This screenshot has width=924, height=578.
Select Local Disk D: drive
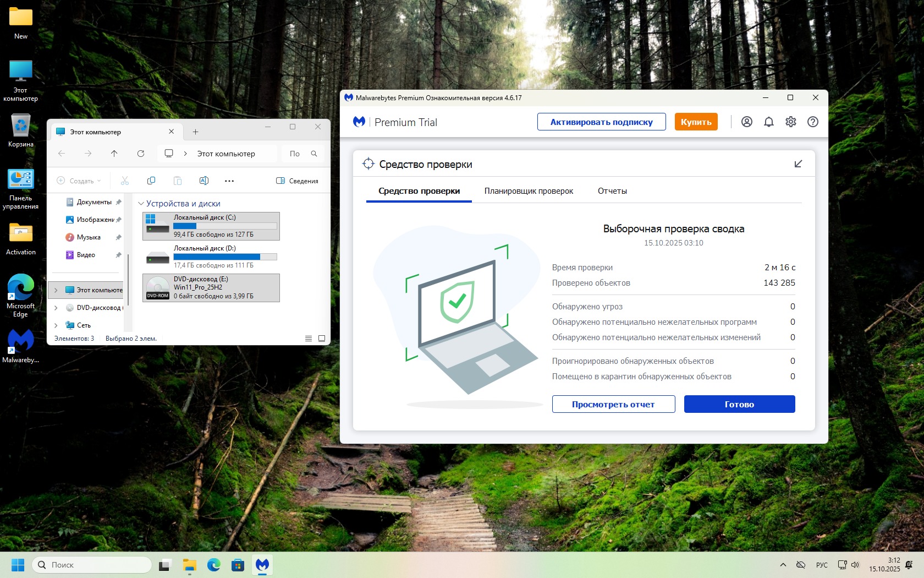[x=211, y=257]
